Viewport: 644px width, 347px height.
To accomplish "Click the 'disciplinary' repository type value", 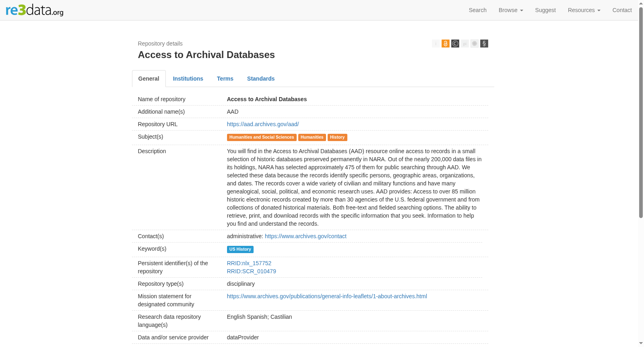I will 241,284.
